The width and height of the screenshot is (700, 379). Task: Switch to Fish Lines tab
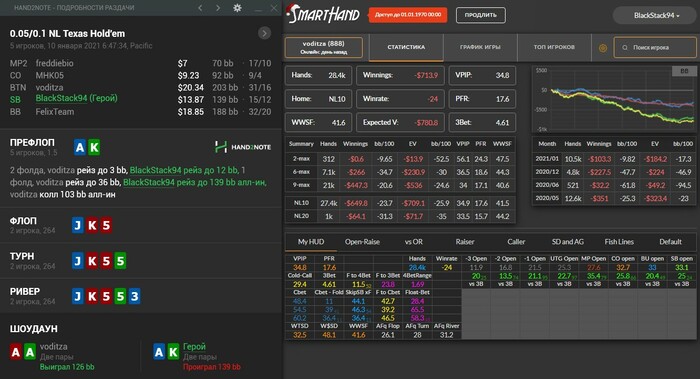[x=619, y=242]
